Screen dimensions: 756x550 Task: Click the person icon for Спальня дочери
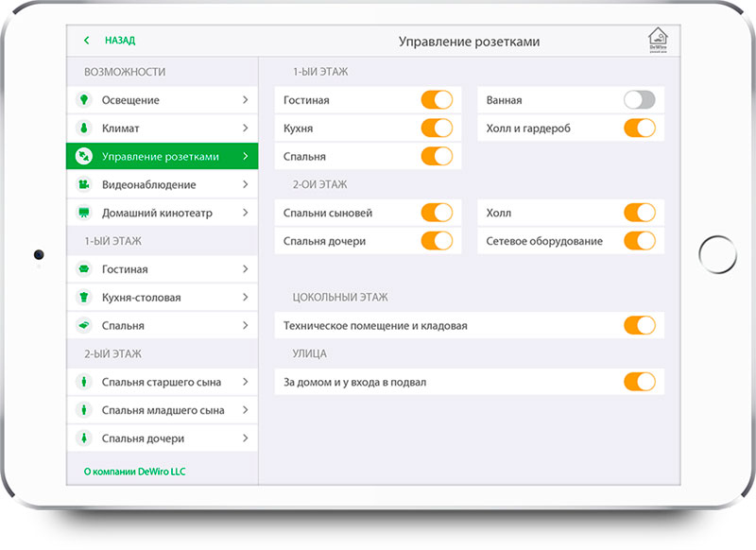point(84,438)
